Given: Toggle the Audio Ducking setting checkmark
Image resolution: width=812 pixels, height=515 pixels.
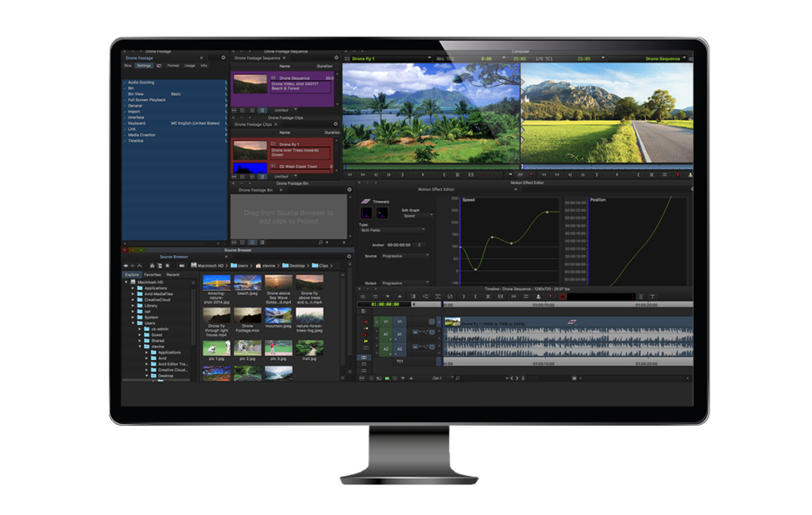Looking at the screenshot, I should 125,82.
